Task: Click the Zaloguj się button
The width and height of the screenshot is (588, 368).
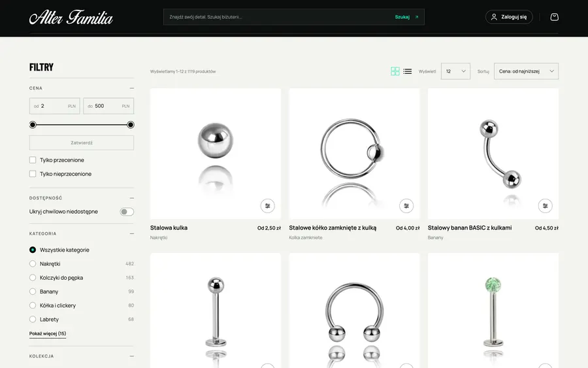Action: (x=509, y=17)
